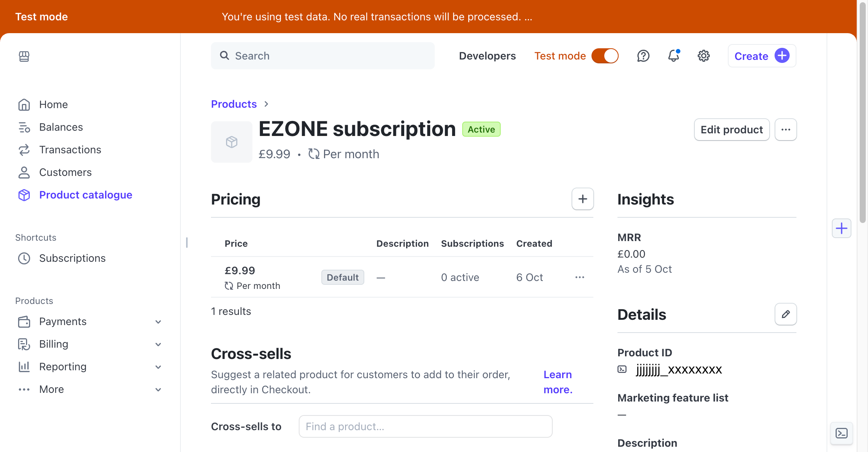Copy the Product ID using the copy icon
Image resolution: width=868 pixels, height=452 pixels.
(621, 369)
